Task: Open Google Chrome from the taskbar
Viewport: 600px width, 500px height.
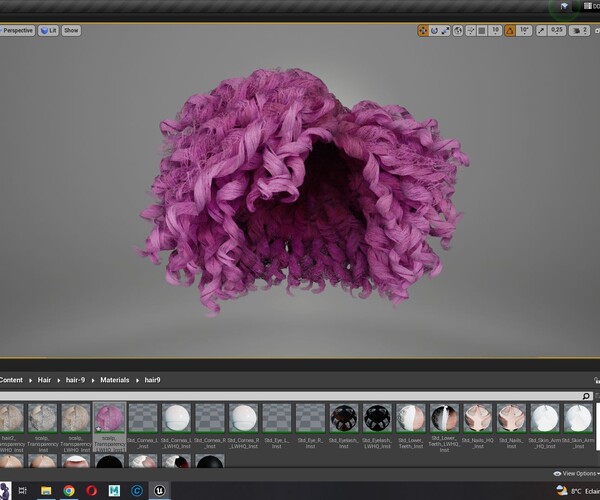Action: (x=69, y=490)
